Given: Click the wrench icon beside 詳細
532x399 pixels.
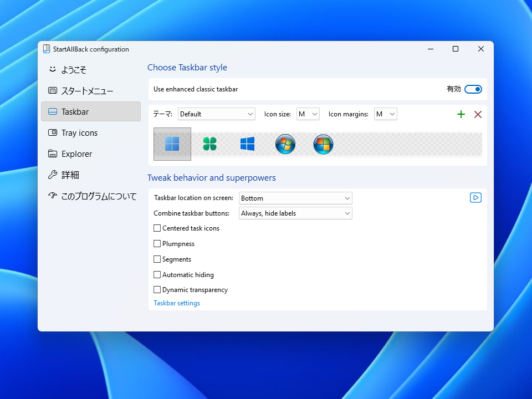Looking at the screenshot, I should pos(53,175).
